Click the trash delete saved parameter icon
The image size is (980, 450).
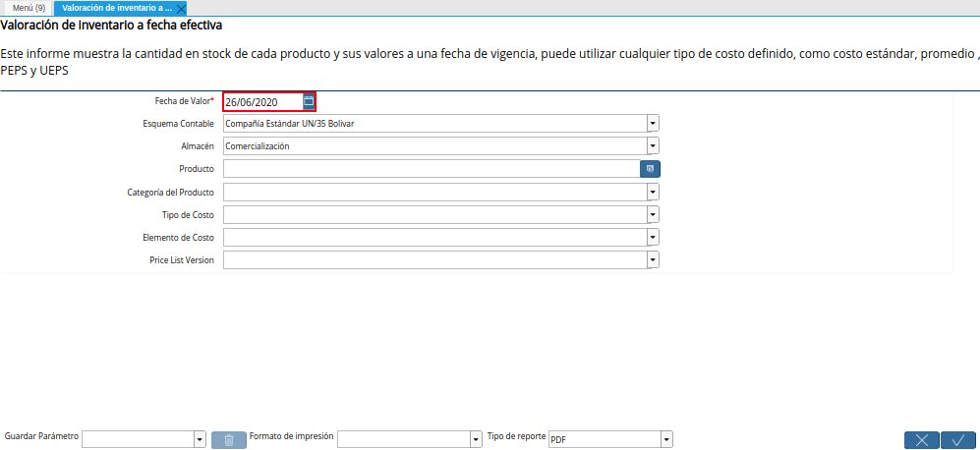click(x=228, y=439)
